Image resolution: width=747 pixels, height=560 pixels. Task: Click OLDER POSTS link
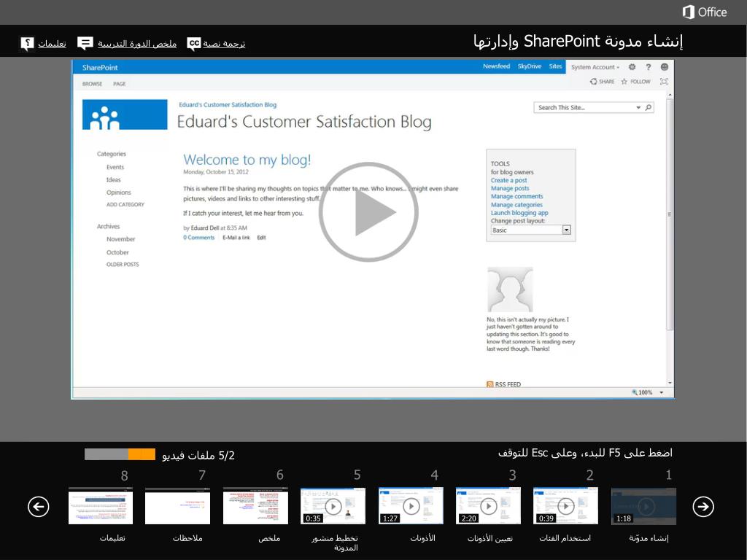point(123,265)
